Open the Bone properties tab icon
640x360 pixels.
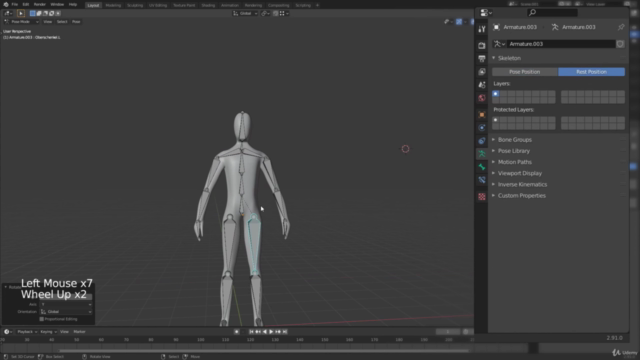tap(482, 167)
